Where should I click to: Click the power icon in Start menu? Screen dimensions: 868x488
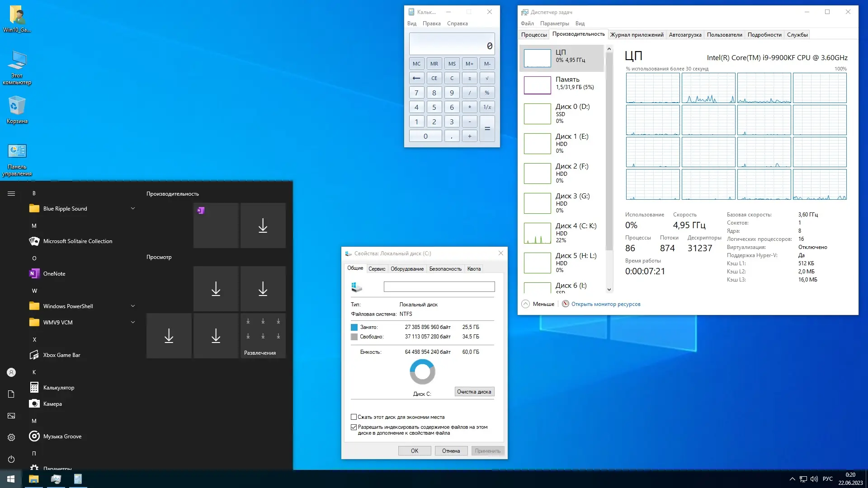coord(11,459)
